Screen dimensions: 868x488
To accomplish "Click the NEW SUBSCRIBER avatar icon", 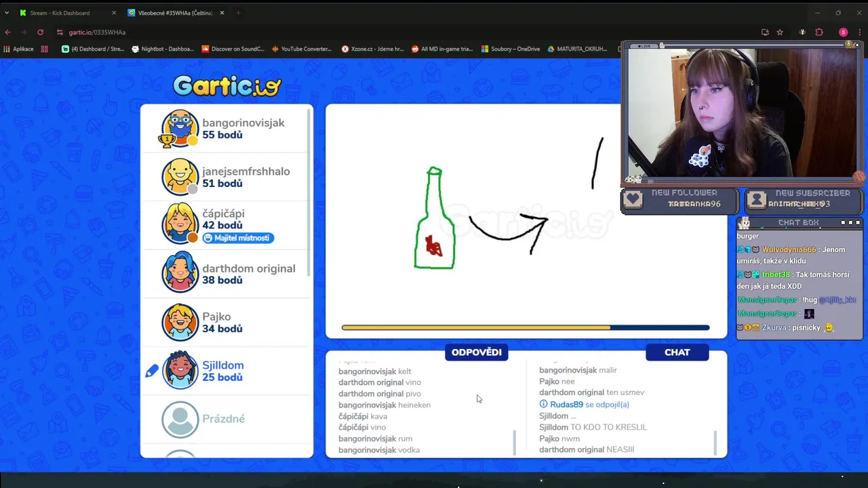I will click(x=757, y=199).
